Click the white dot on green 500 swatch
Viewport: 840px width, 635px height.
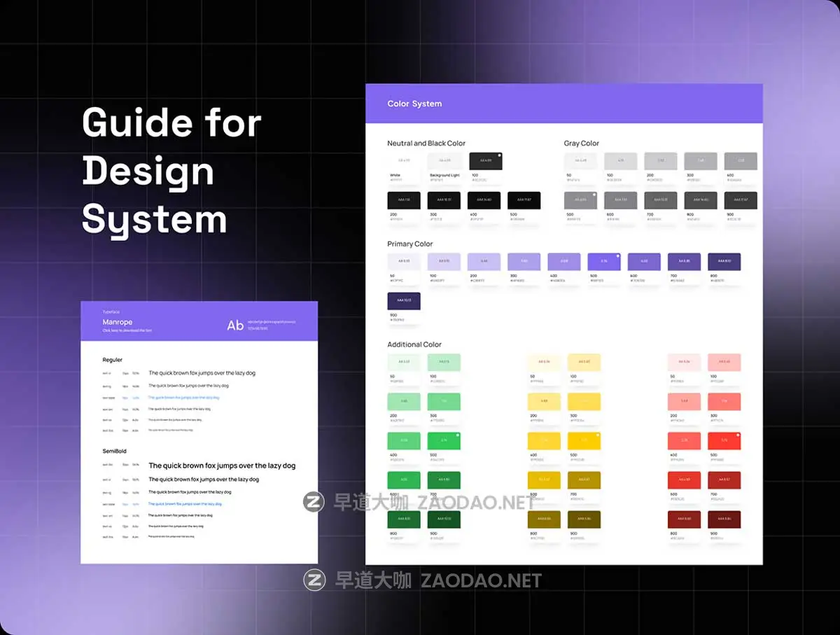(458, 436)
